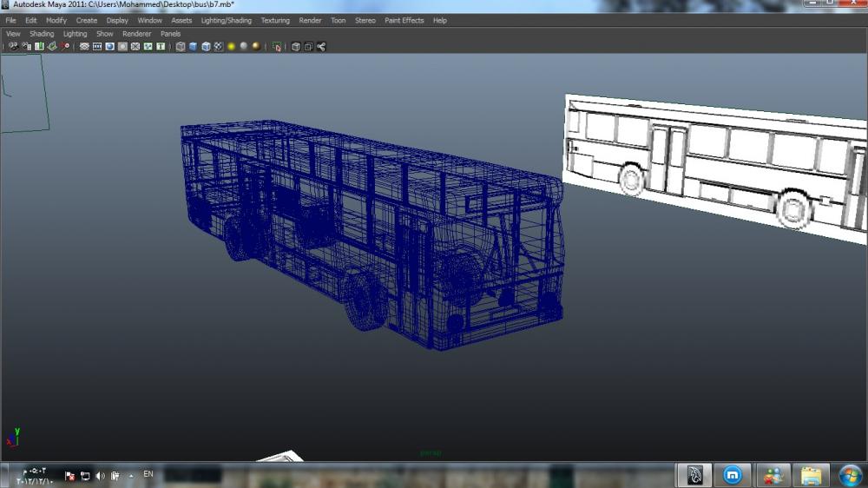This screenshot has height=488, width=868.
Task: Click Maxthon browser in taskbar
Action: click(x=733, y=475)
